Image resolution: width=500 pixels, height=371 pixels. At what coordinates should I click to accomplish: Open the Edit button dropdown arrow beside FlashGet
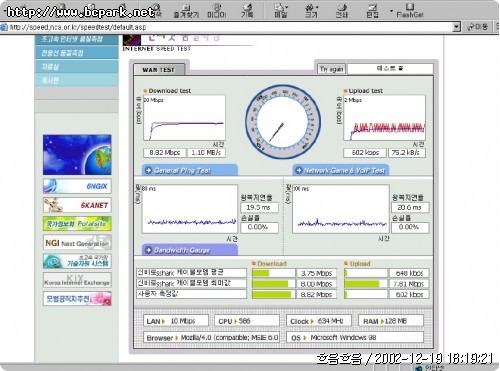coord(391,11)
